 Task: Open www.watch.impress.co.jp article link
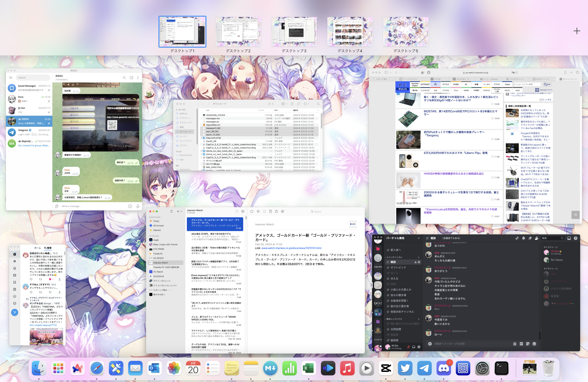[x=291, y=248]
